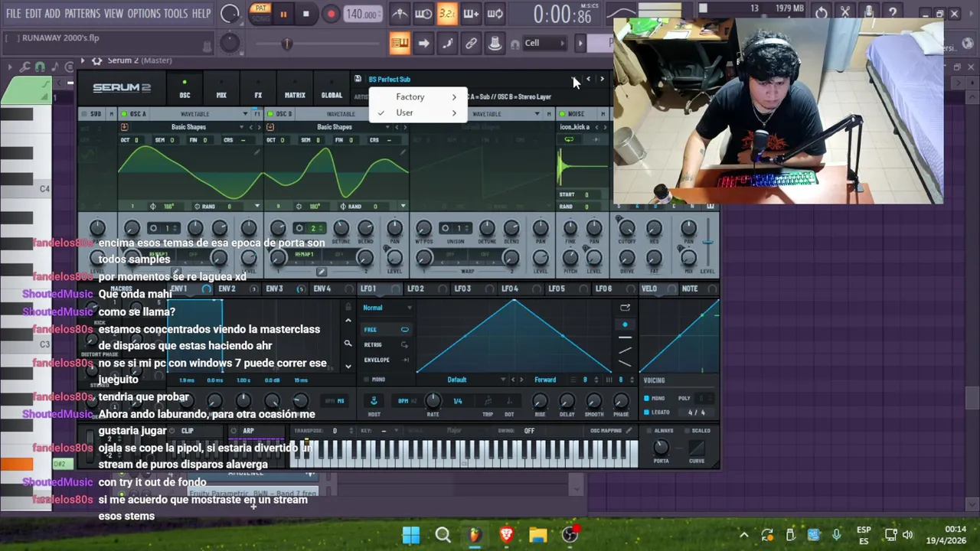
Task: Open the PATTERNS menu
Action: coord(82,14)
